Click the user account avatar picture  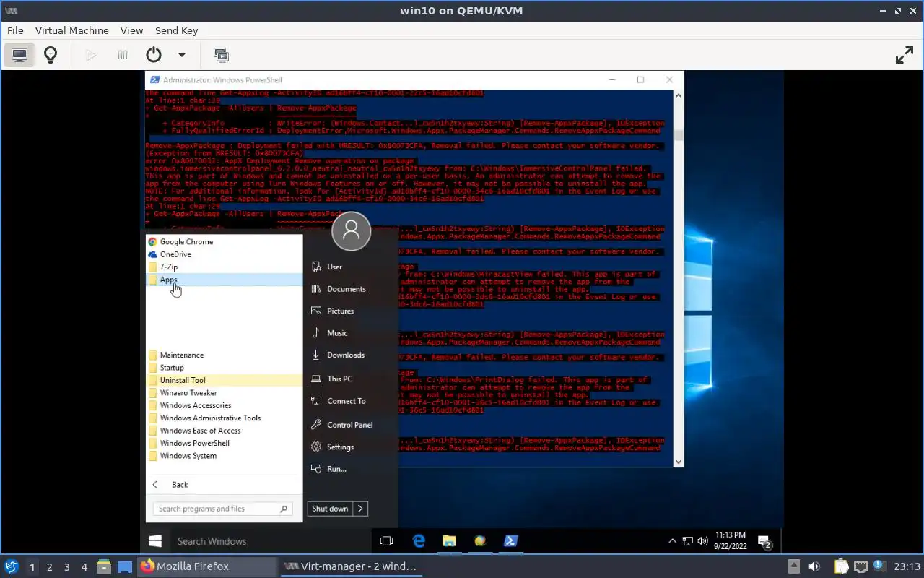(x=351, y=231)
